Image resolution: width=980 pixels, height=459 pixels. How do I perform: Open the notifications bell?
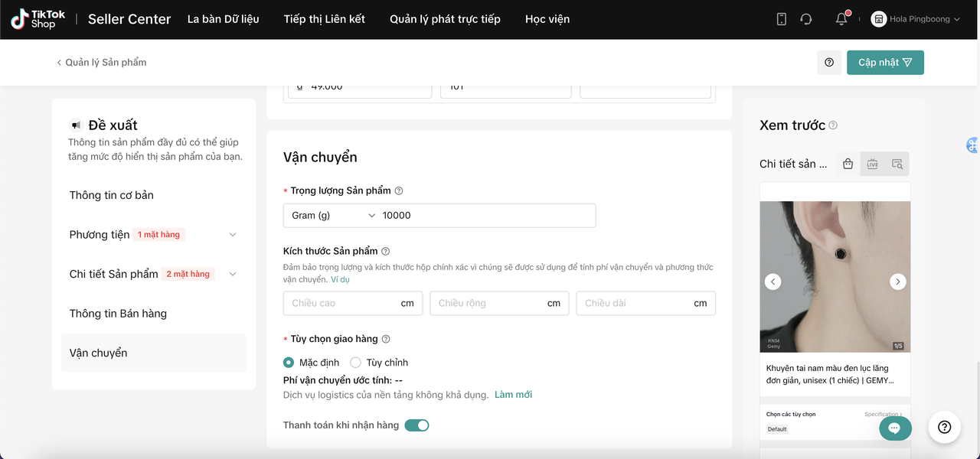click(x=841, y=19)
